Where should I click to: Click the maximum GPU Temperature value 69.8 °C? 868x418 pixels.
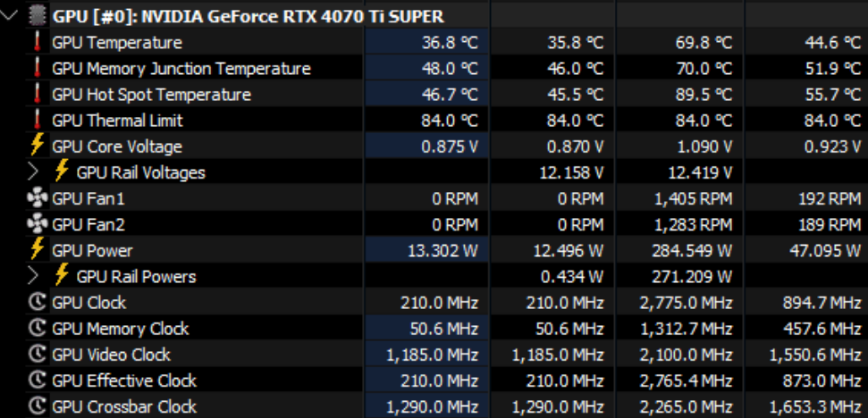pos(704,43)
